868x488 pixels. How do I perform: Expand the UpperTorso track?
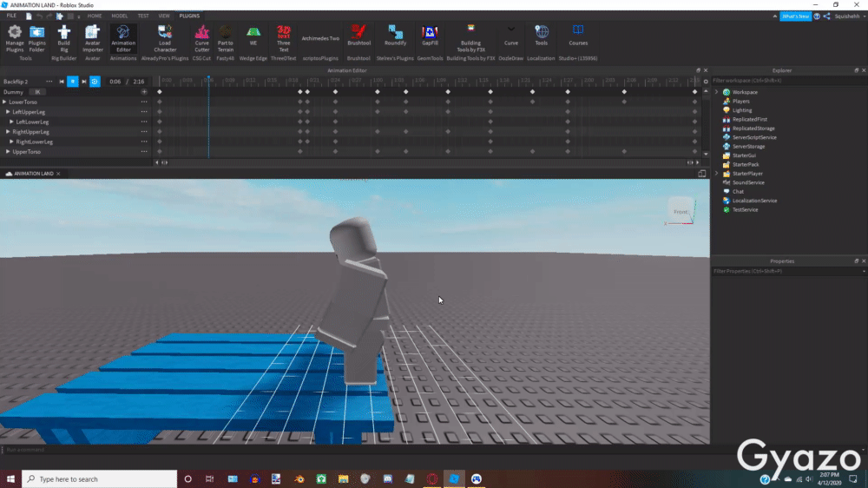tap(8, 152)
